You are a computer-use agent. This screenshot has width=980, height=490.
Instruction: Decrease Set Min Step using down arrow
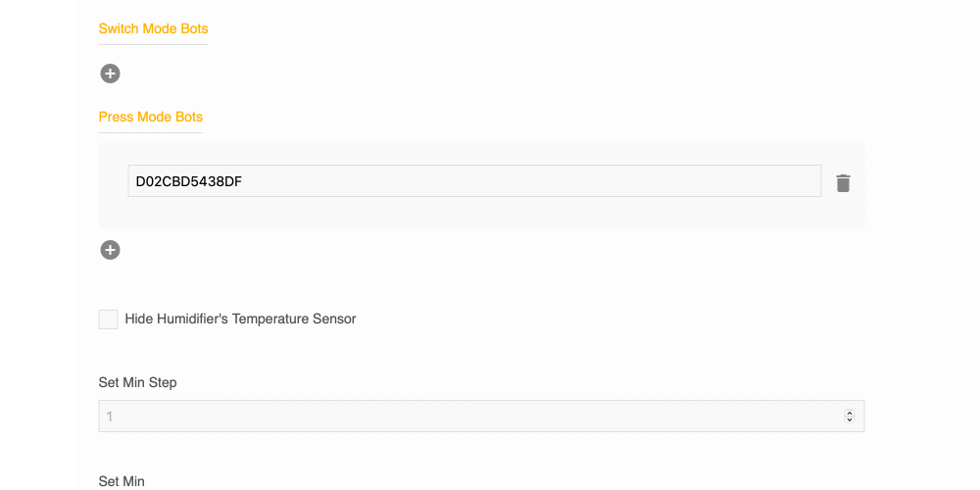click(x=849, y=419)
